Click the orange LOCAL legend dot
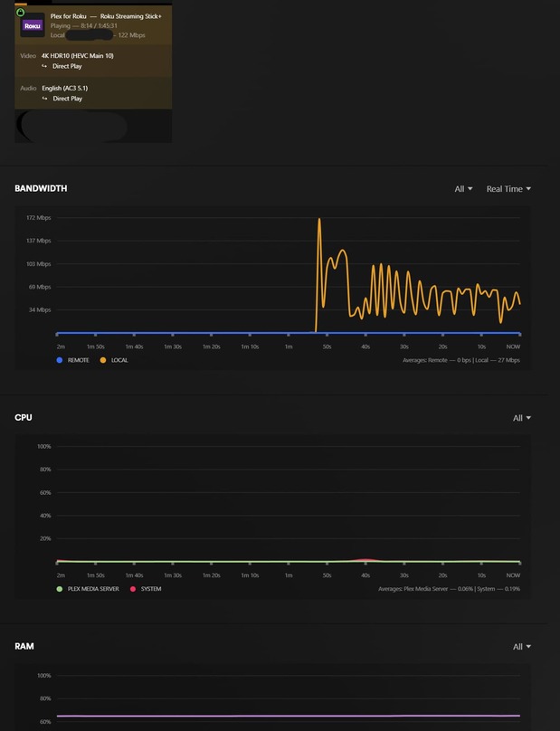Viewport: 560px width, 731px height. pos(103,360)
